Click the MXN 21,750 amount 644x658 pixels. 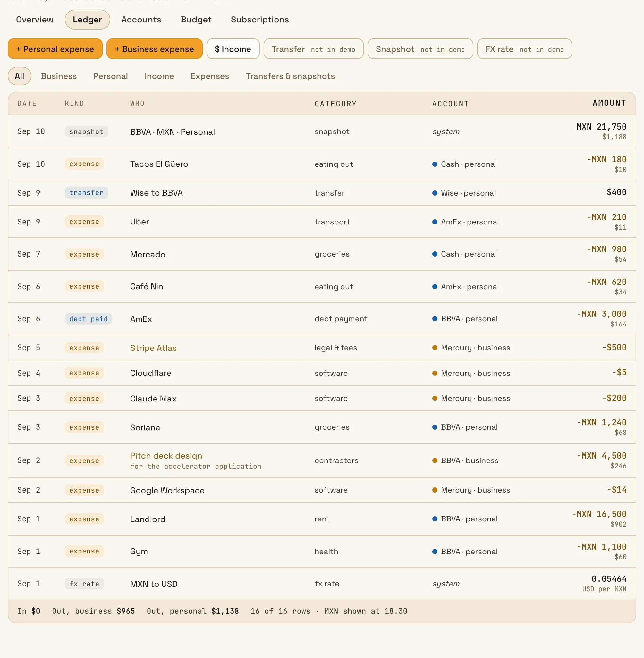[601, 127]
